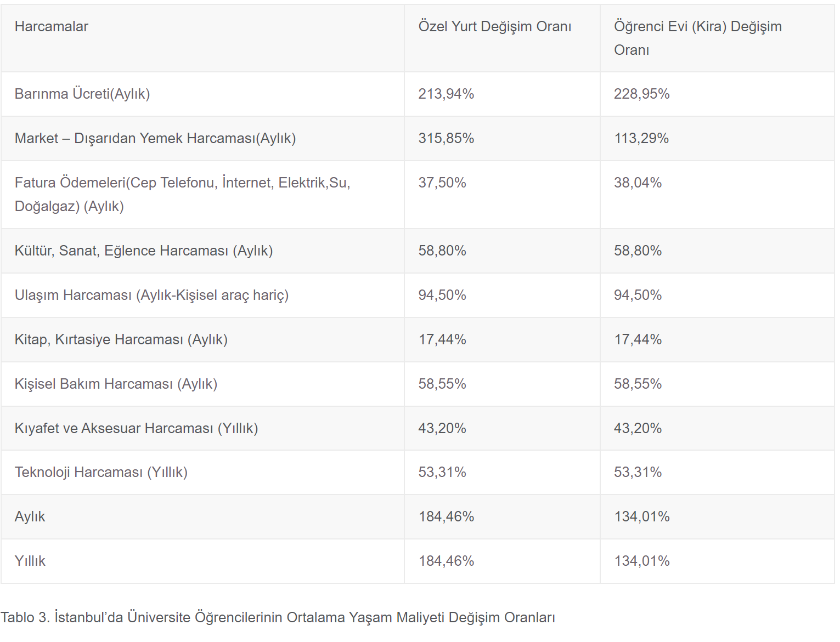840x642 pixels.
Task: Click the 315,85% value
Action: 446,138
